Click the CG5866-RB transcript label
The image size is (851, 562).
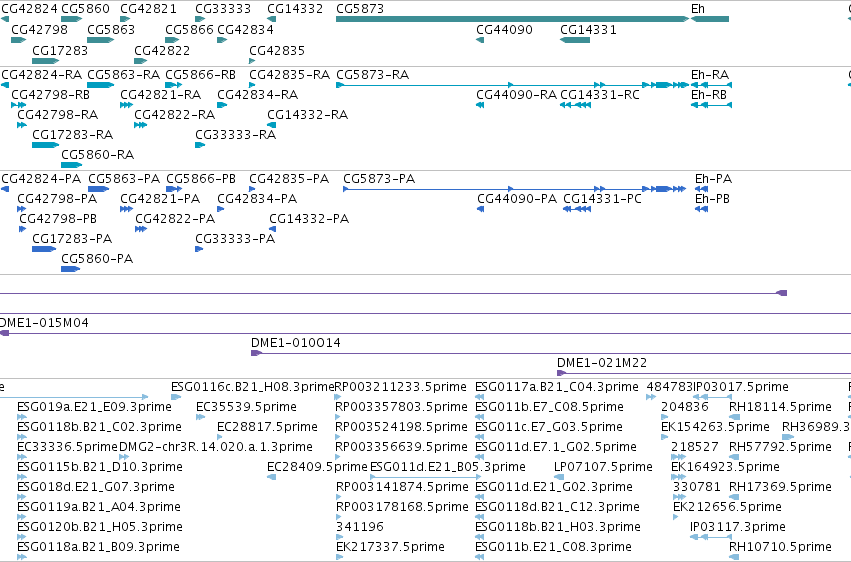point(201,74)
